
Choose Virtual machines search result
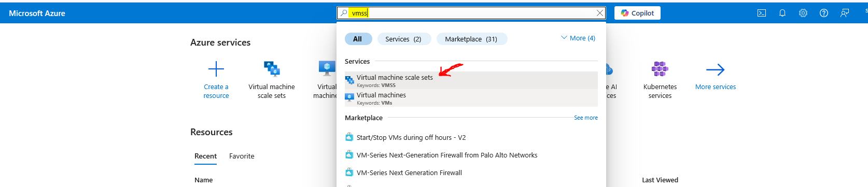pyautogui.click(x=471, y=98)
